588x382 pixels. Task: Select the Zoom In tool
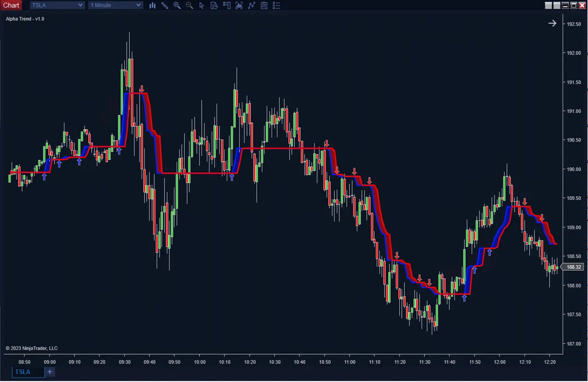tap(176, 5)
